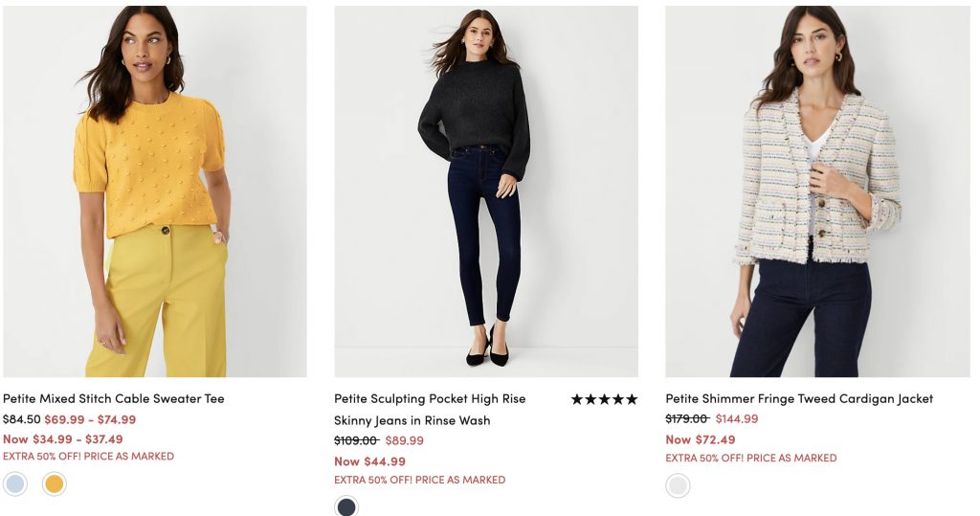Click the $144.99 jacket sale price
The width and height of the screenshot is (980, 516).
(736, 418)
